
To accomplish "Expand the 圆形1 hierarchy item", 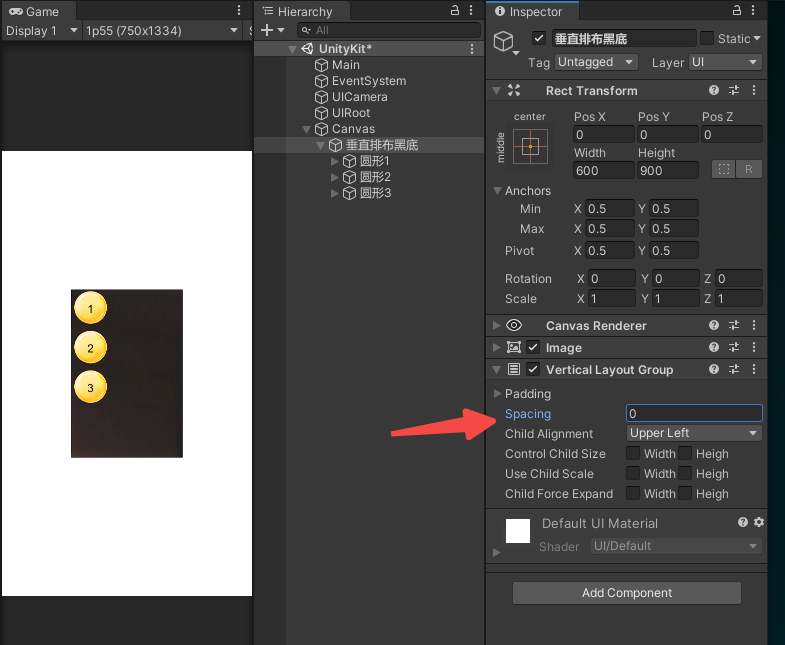I will (334, 161).
